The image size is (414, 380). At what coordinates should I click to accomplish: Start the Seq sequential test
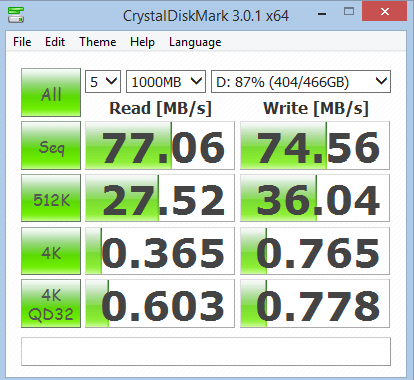(51, 145)
